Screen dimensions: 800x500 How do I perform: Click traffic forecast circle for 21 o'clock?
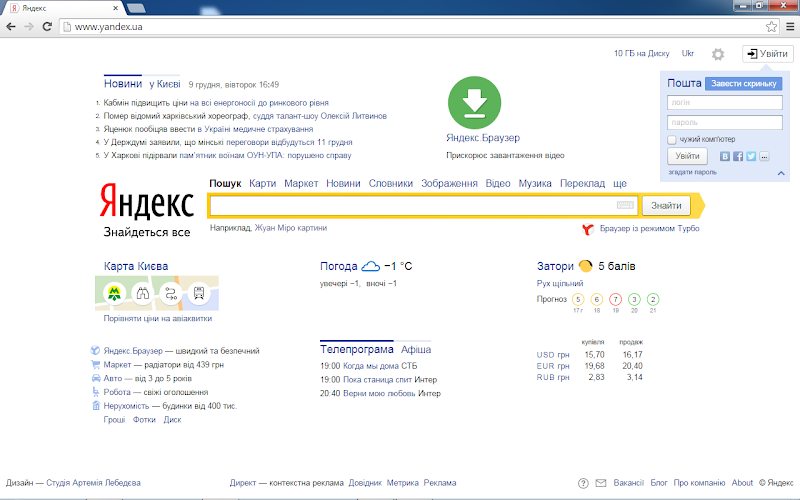pyautogui.click(x=653, y=299)
